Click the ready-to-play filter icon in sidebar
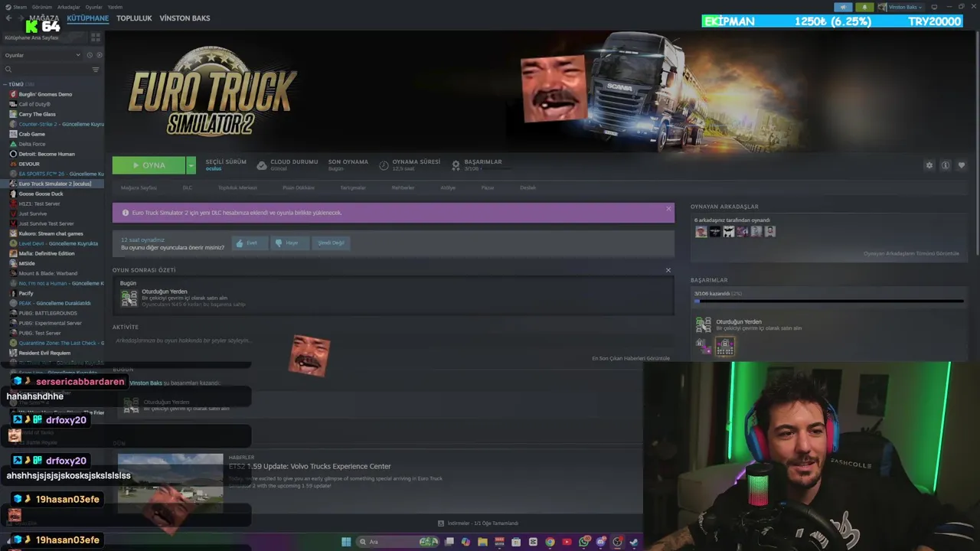The width and height of the screenshot is (980, 551). (x=99, y=55)
